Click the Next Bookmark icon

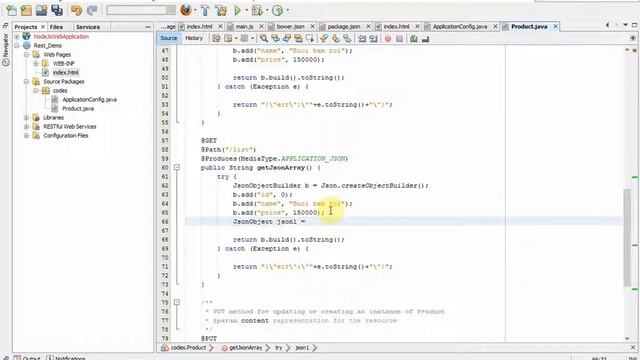(336, 38)
